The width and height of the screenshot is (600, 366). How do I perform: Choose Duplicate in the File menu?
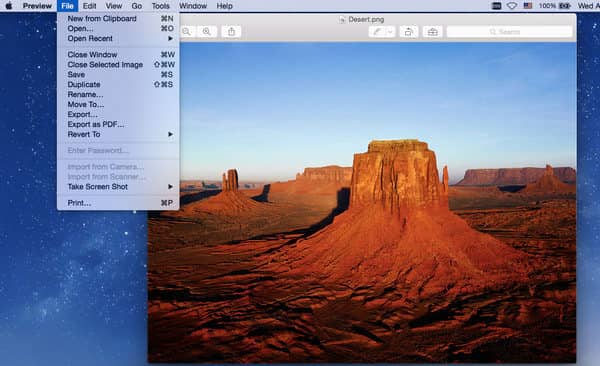coord(118,84)
